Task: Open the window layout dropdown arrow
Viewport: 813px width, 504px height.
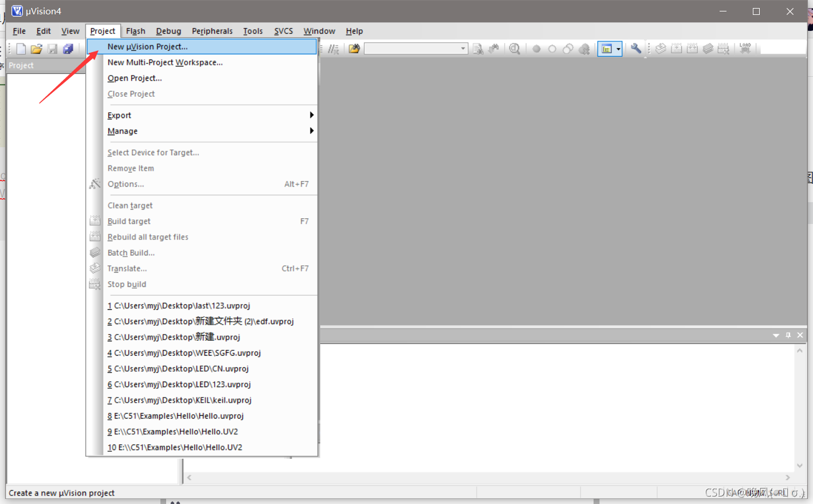Action: click(618, 49)
